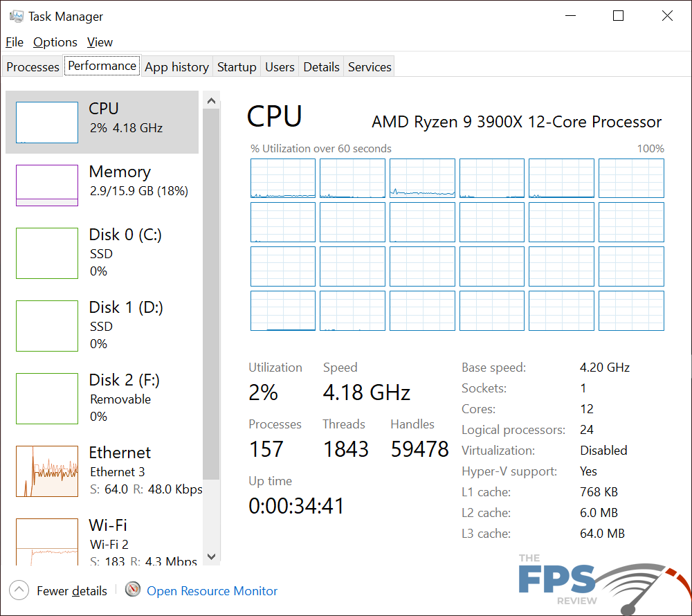Open the Options menu
Image resolution: width=692 pixels, height=616 pixels.
point(55,42)
